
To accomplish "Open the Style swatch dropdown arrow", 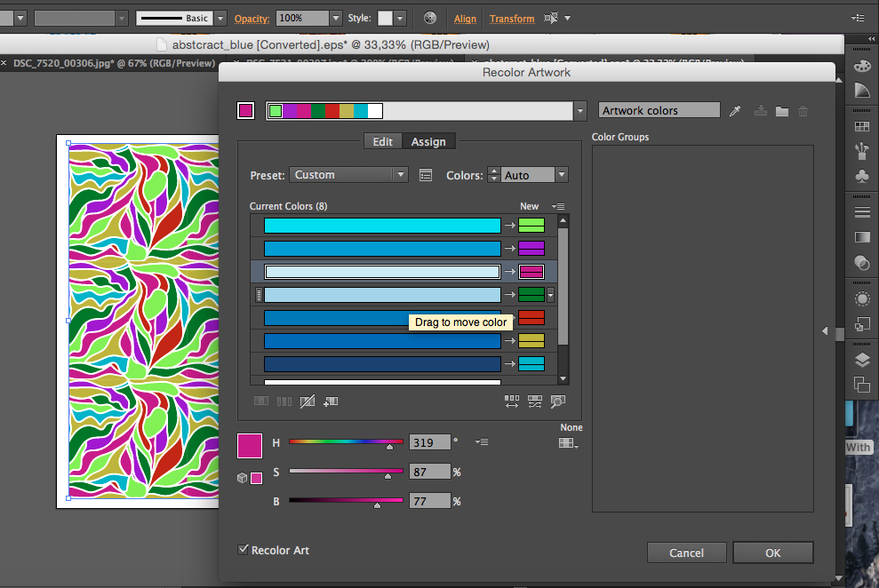I will click(x=400, y=18).
